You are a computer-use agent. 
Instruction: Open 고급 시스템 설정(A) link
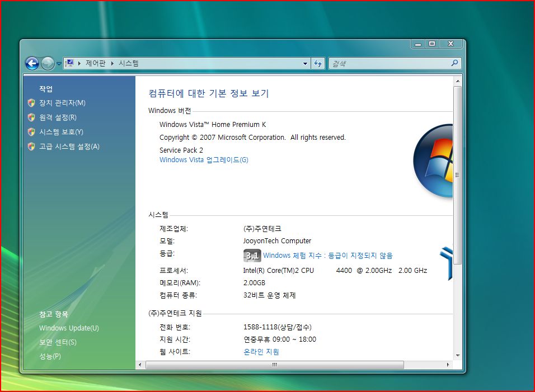tap(69, 147)
